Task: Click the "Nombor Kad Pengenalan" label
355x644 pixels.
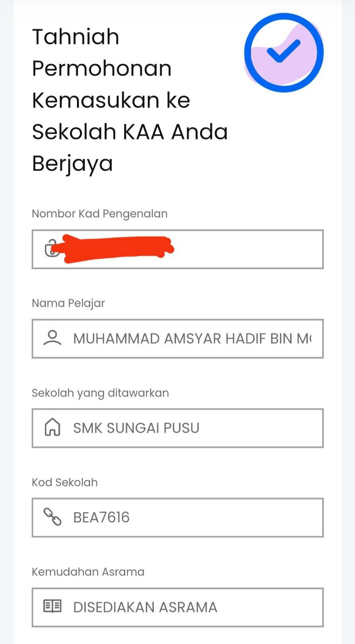Action: pyautogui.click(x=100, y=214)
